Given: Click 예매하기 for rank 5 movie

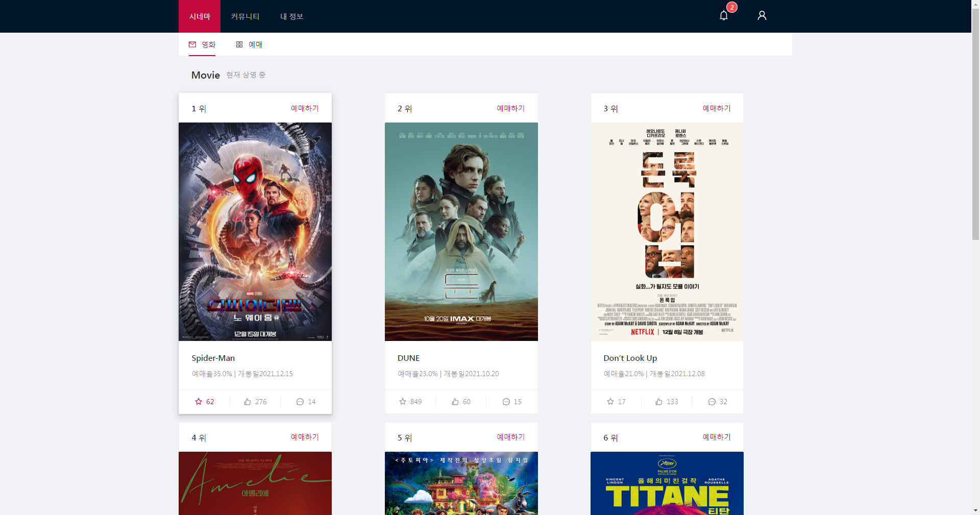Looking at the screenshot, I should (x=510, y=437).
